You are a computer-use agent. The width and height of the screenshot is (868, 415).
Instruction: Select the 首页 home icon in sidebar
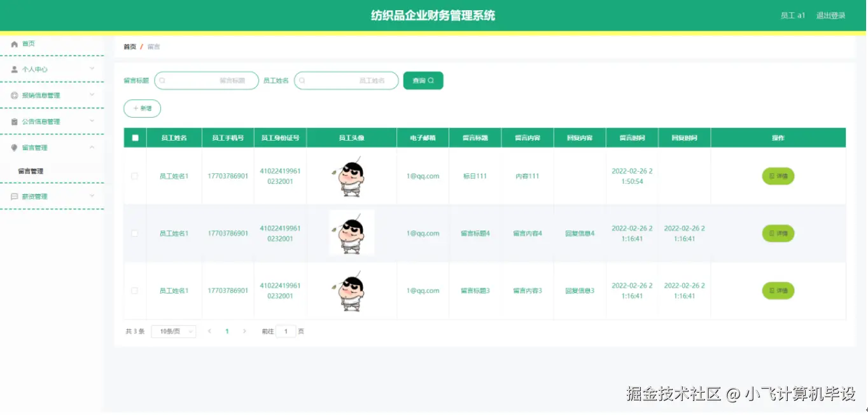point(14,43)
